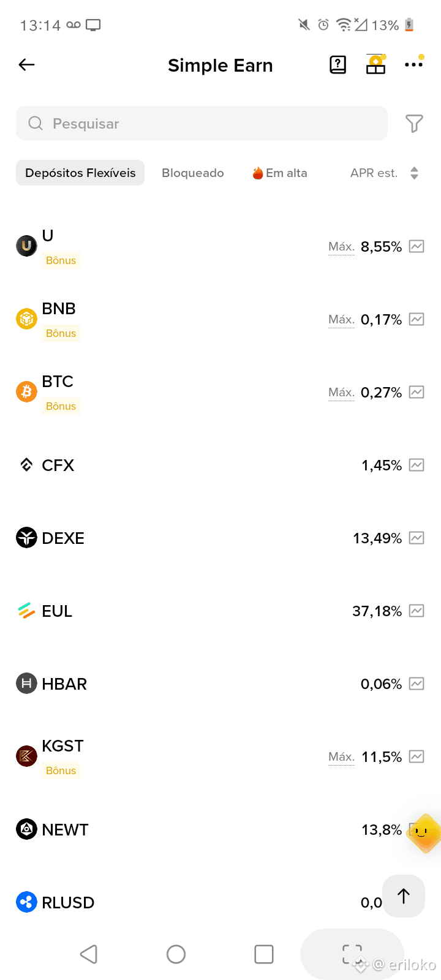The image size is (441, 980).
Task: Open the floating yellow mascot assistant
Action: [423, 833]
